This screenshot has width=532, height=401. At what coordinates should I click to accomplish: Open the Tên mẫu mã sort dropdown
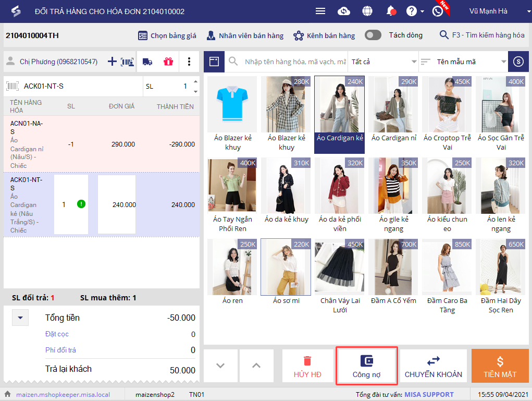pyautogui.click(x=463, y=62)
